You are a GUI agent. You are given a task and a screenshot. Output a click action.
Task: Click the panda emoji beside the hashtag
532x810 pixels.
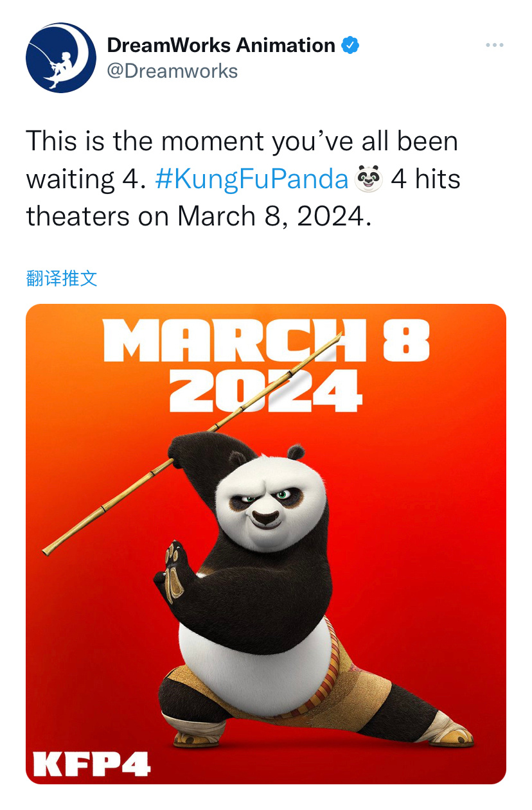click(x=369, y=179)
